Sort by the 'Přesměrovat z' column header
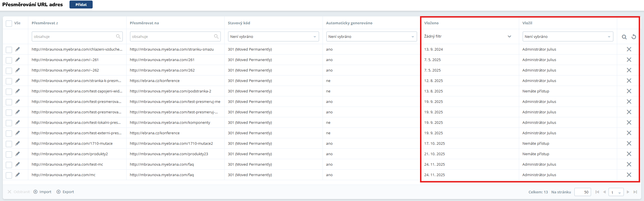644x201 pixels. [x=45, y=23]
